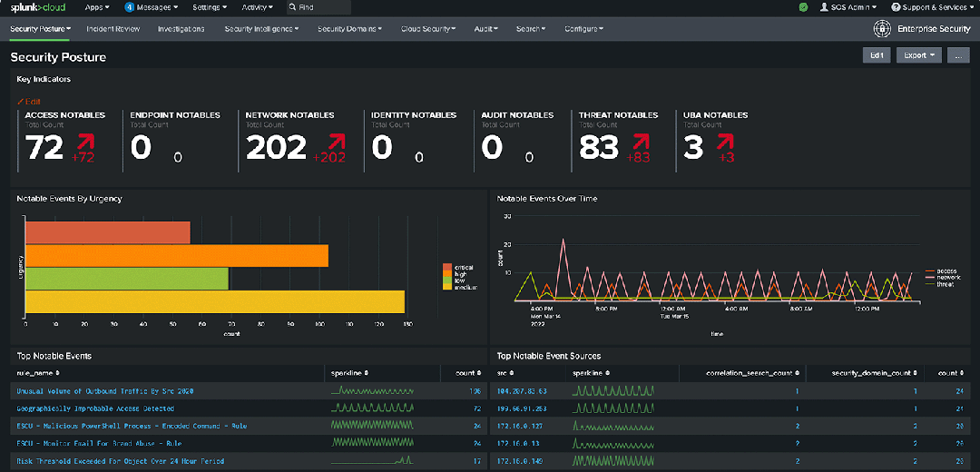Click the Network Notables red trend arrow
The image size is (980, 472).
coord(337,140)
